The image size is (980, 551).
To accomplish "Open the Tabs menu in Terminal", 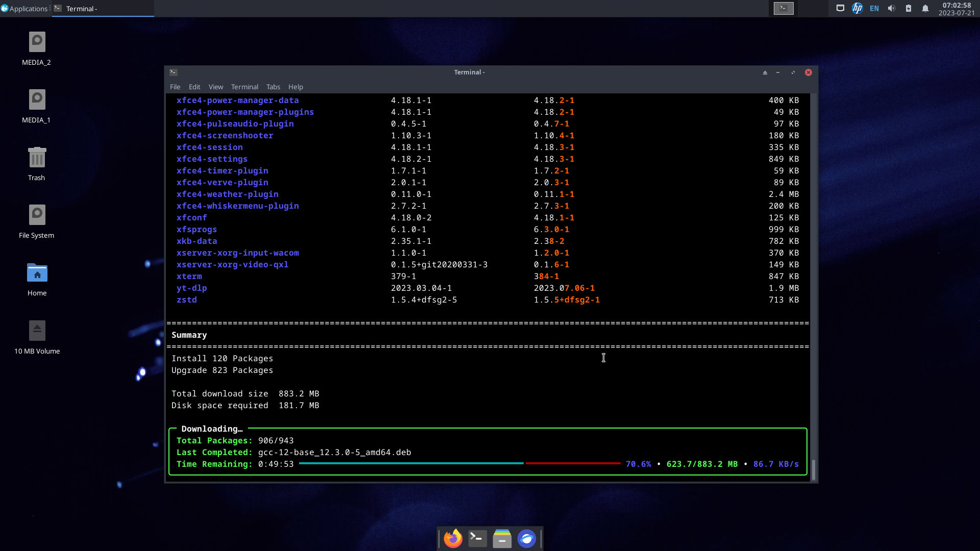I will point(273,87).
